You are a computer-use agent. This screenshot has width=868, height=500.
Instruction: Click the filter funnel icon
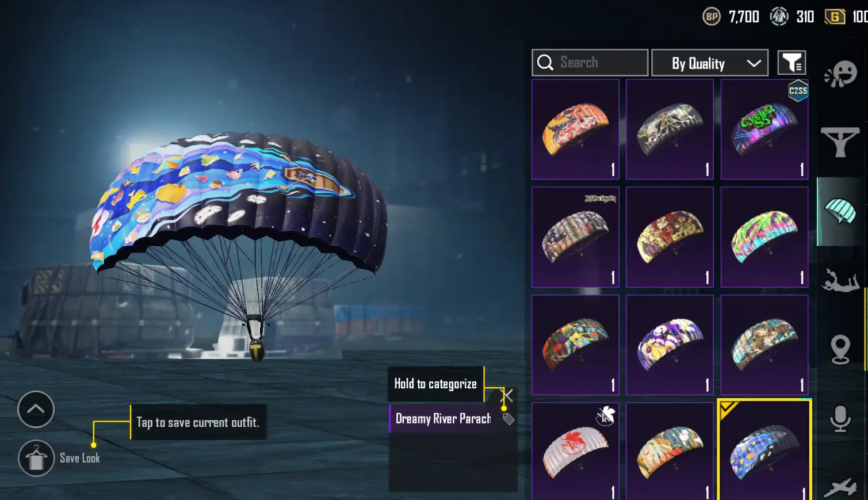(792, 63)
